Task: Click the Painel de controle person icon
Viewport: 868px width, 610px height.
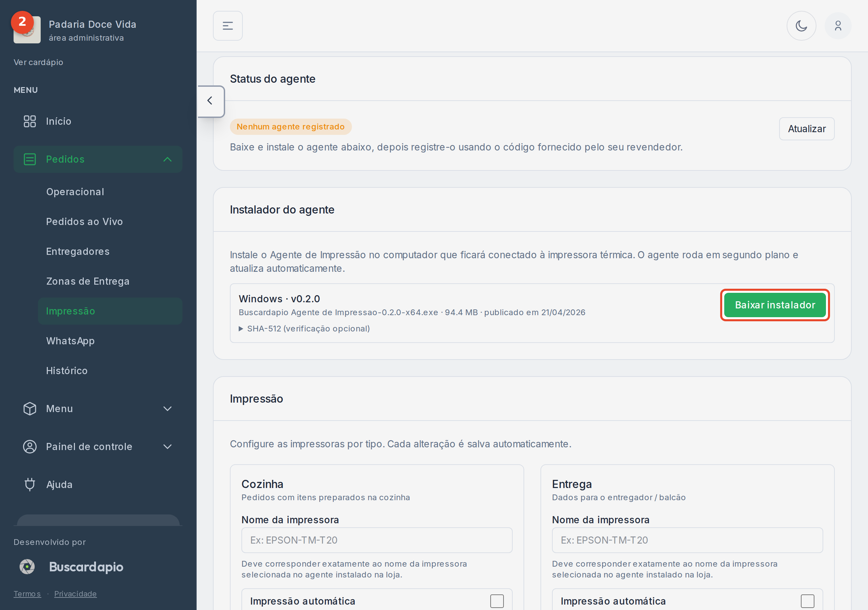Action: 30,446
